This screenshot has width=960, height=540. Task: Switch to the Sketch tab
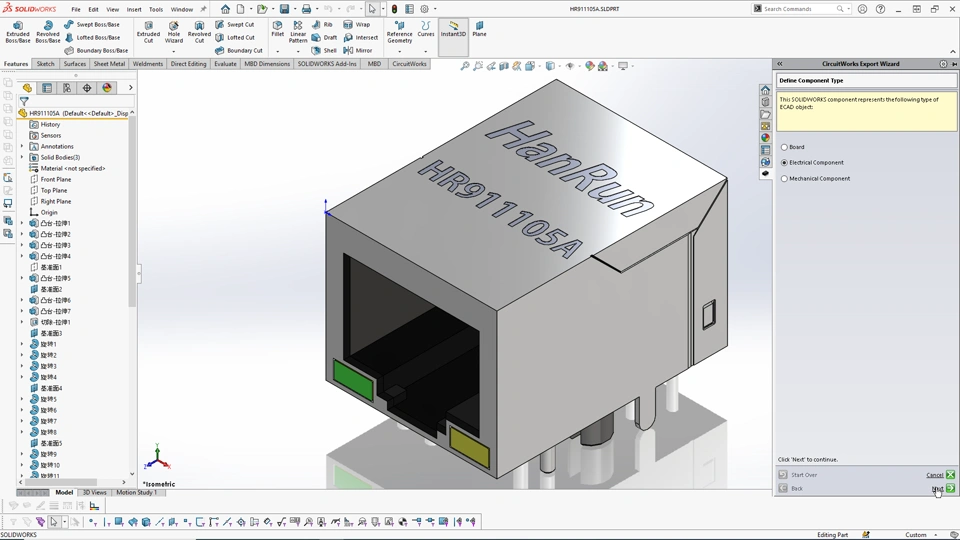[x=45, y=64]
